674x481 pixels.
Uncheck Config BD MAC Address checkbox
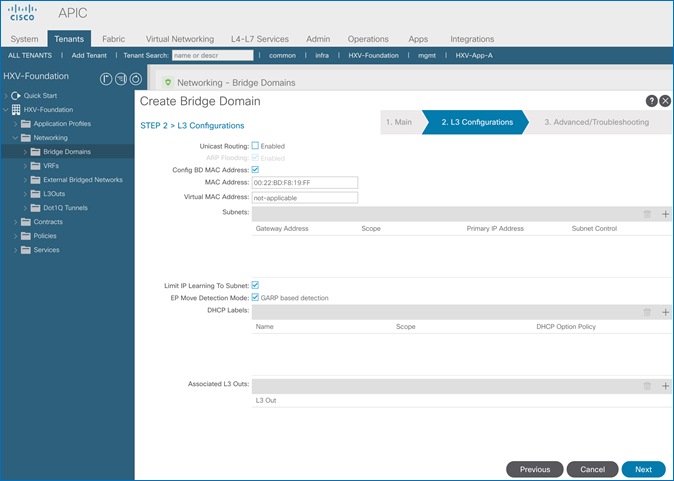255,169
